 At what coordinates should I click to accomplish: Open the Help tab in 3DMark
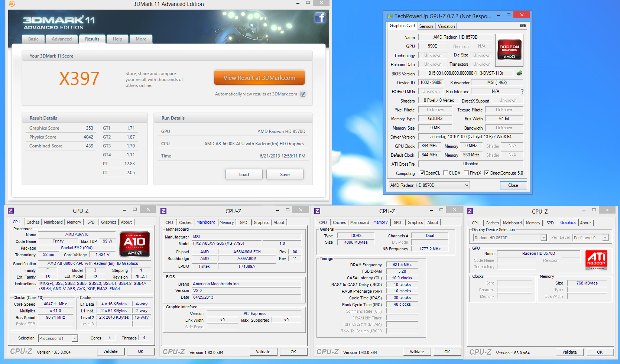(117, 39)
